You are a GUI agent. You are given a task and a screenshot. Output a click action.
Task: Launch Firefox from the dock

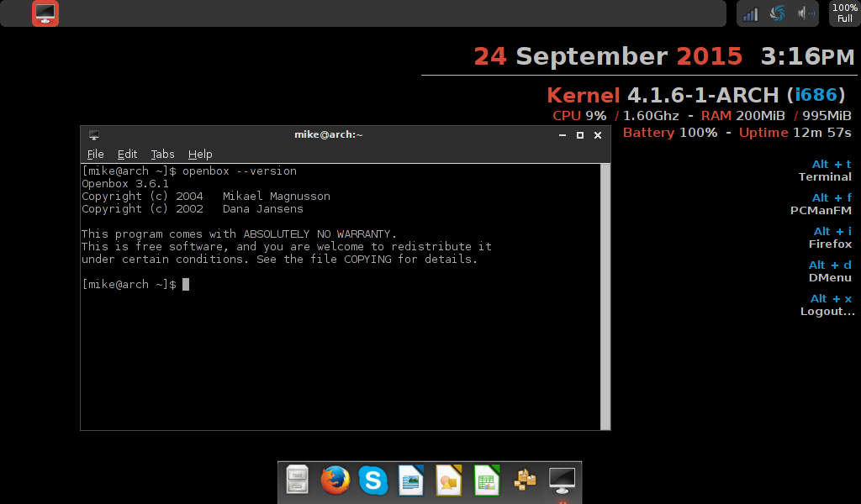tap(335, 480)
